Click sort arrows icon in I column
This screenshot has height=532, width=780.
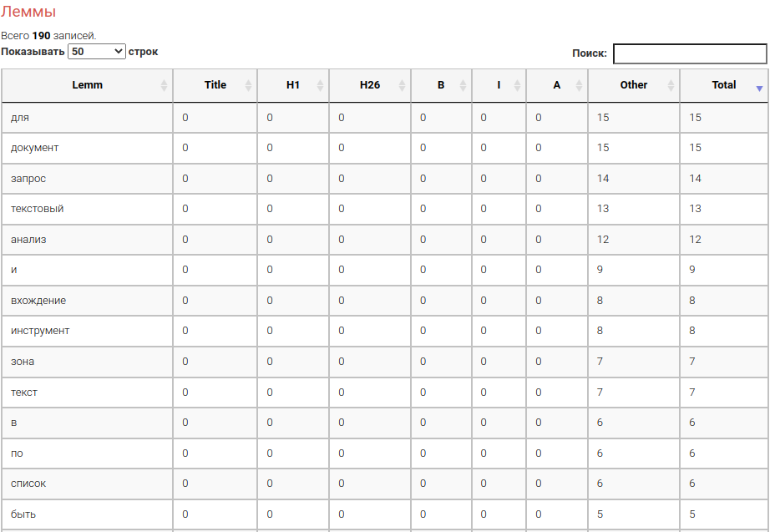click(x=517, y=85)
